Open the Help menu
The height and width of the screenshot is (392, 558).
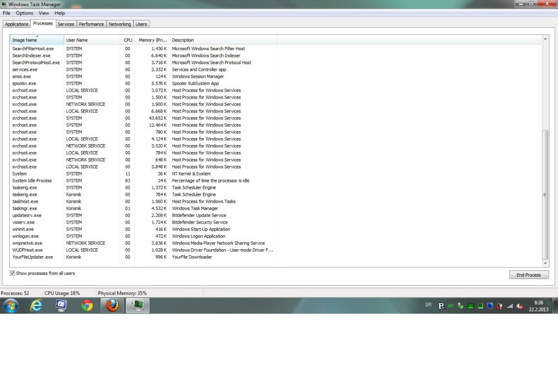[x=60, y=13]
